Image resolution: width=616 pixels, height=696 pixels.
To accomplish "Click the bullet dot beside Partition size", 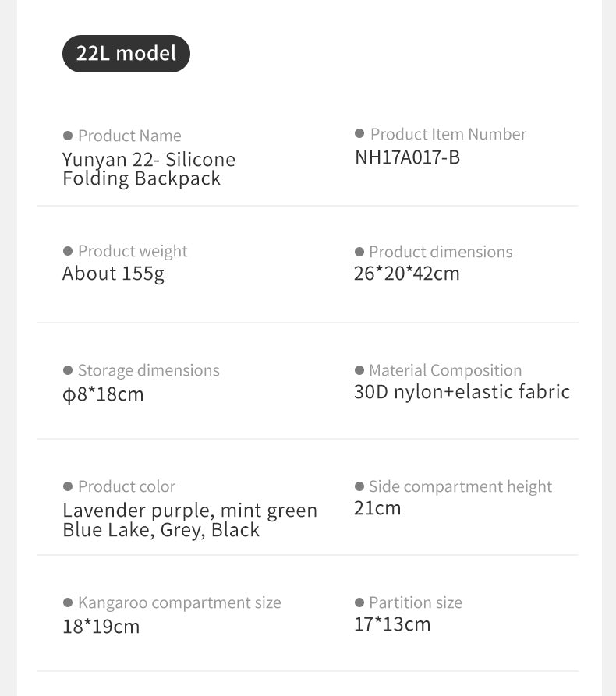I will (359, 602).
